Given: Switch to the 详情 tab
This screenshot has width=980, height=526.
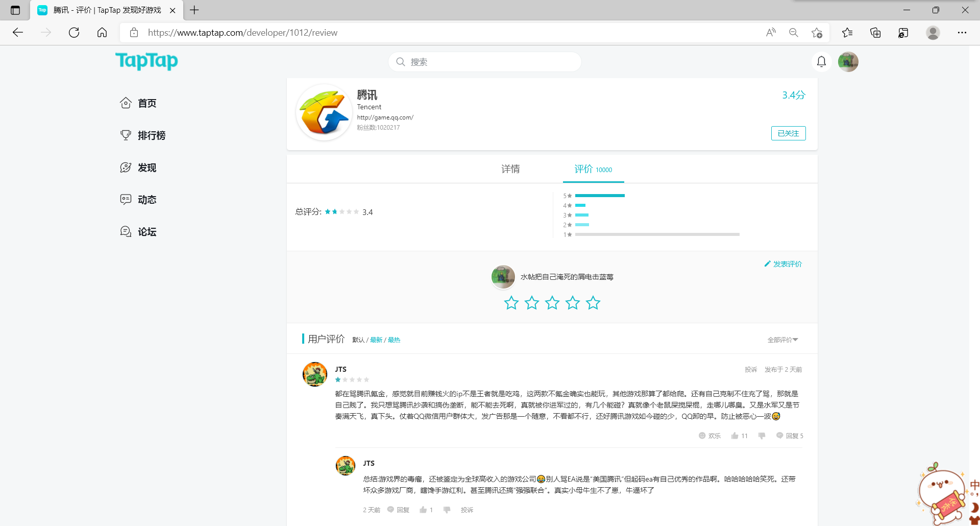Looking at the screenshot, I should (510, 169).
